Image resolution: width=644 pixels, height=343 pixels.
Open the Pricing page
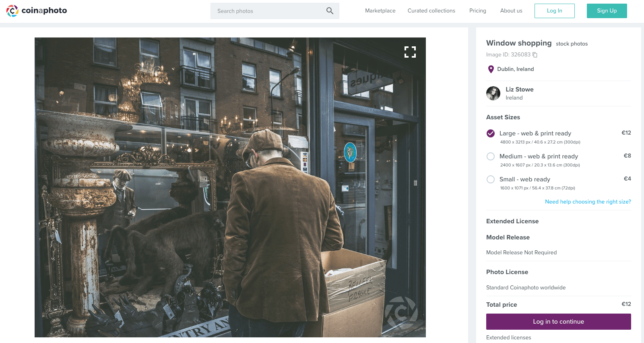click(477, 11)
